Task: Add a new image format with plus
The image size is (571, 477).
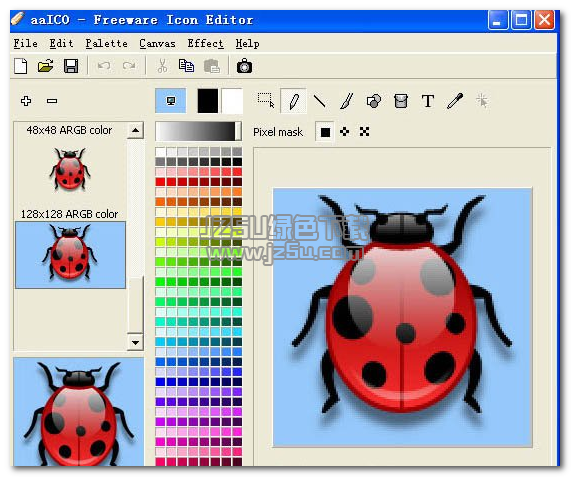Action: tap(26, 101)
